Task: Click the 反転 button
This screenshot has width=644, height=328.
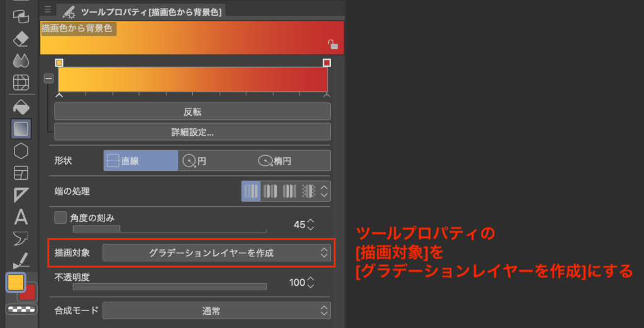Action: 192,111
